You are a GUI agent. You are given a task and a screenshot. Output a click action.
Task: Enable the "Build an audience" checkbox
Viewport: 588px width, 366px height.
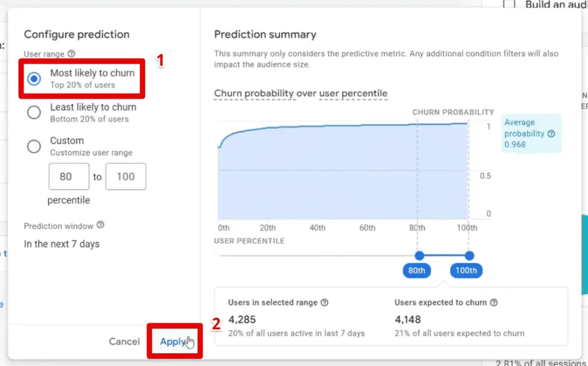point(509,4)
